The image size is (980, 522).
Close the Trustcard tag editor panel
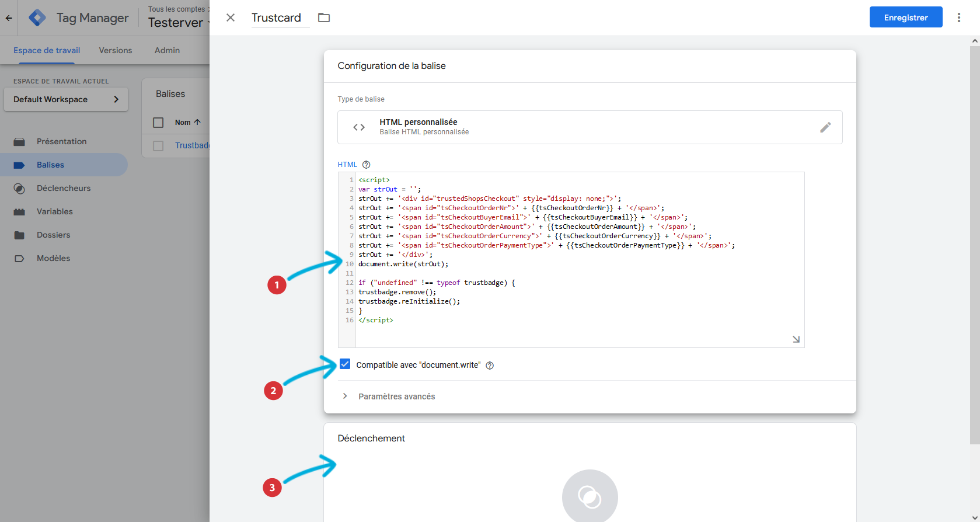231,18
